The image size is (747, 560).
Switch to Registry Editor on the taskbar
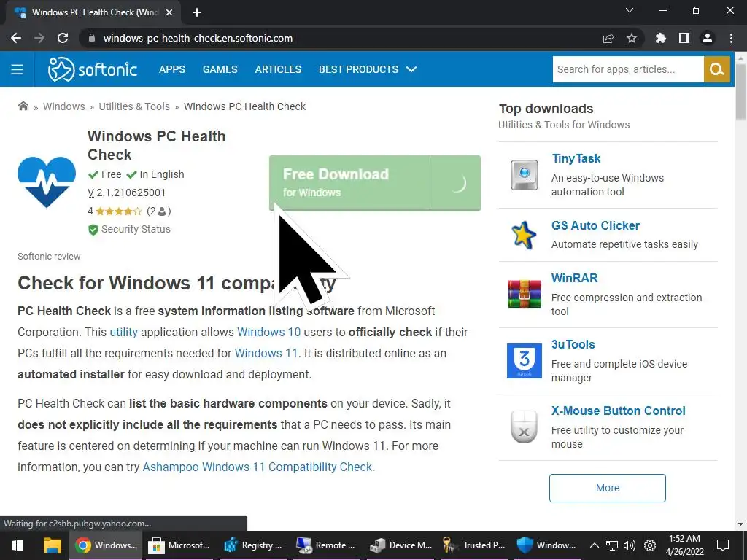253,545
